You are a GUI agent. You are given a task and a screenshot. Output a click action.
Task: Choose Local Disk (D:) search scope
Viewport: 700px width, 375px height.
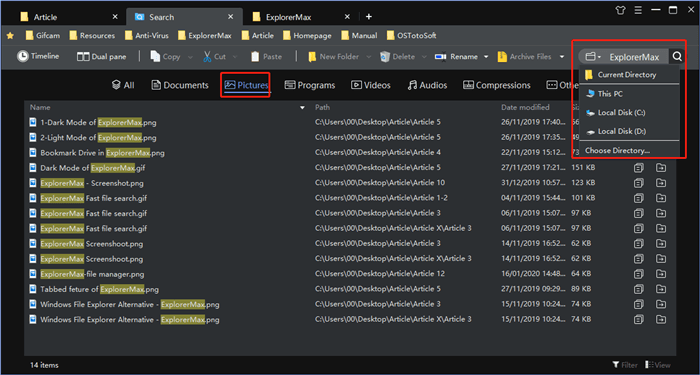click(629, 132)
